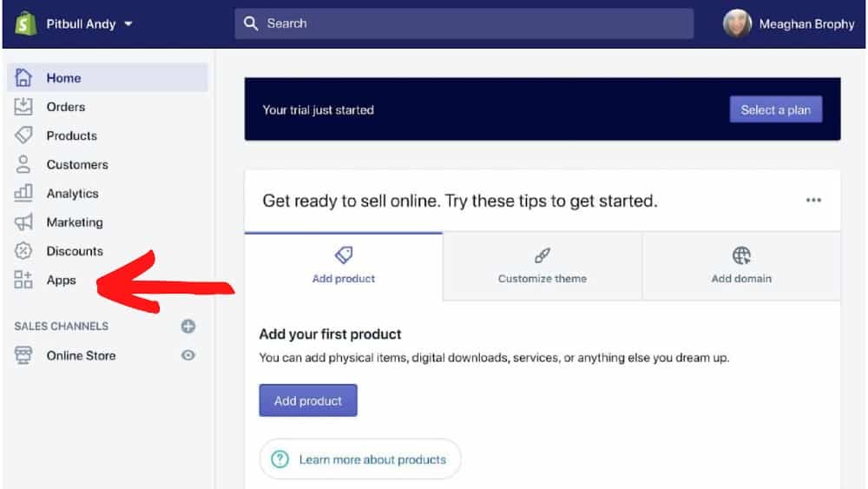The height and width of the screenshot is (489, 868).
Task: Open the three-dot menu on tips card
Action: (813, 200)
